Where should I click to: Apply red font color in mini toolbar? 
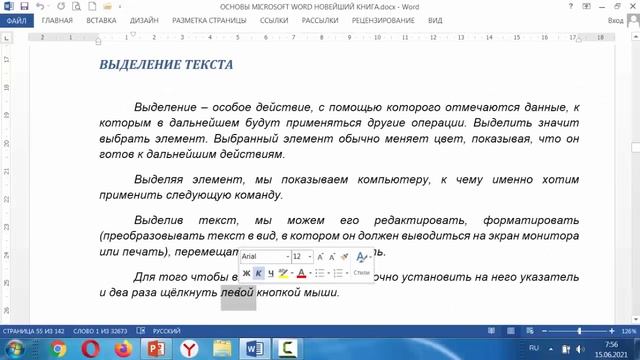[x=301, y=273]
